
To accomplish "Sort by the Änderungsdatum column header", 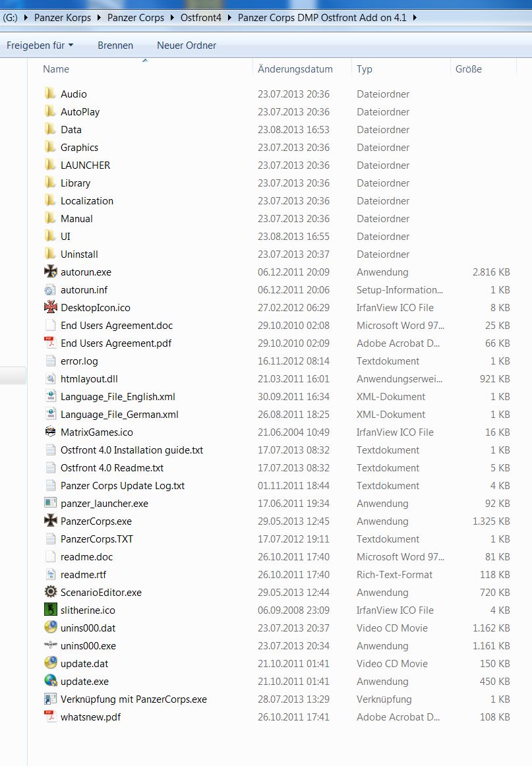I will [x=295, y=69].
